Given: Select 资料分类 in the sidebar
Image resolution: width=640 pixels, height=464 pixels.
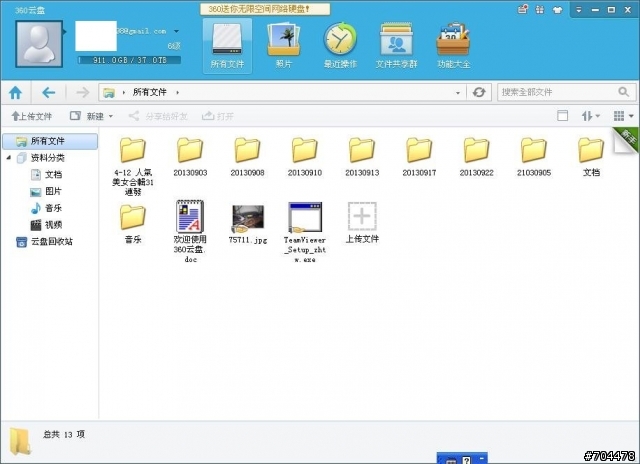Looking at the screenshot, I should (41, 158).
